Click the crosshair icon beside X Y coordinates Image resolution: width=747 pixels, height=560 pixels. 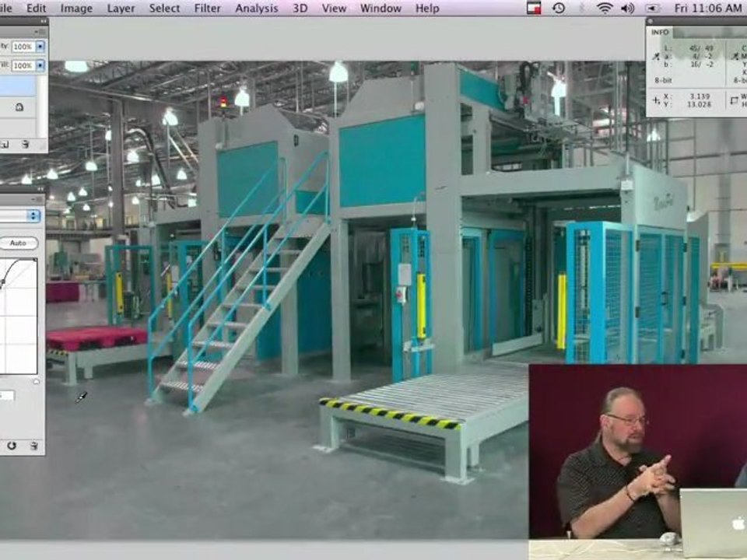tap(656, 100)
